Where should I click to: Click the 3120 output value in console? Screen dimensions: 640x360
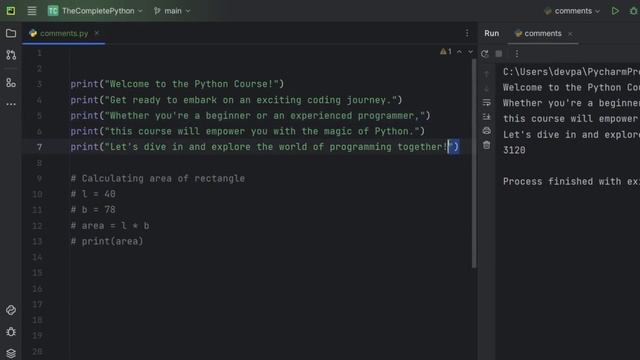514,150
